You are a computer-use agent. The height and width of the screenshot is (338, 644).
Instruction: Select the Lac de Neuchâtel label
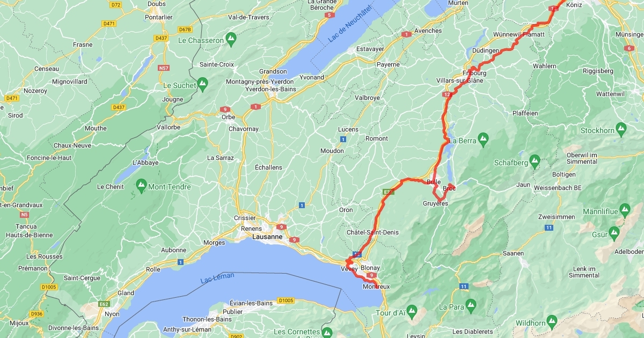click(x=349, y=26)
